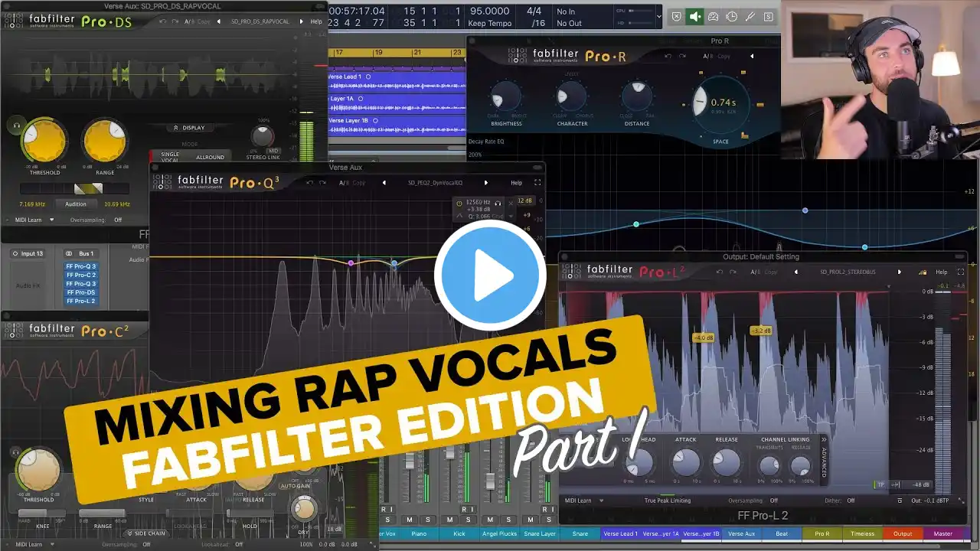Select the Master channel label in the mixer
This screenshot has width=980, height=551.
click(x=943, y=533)
